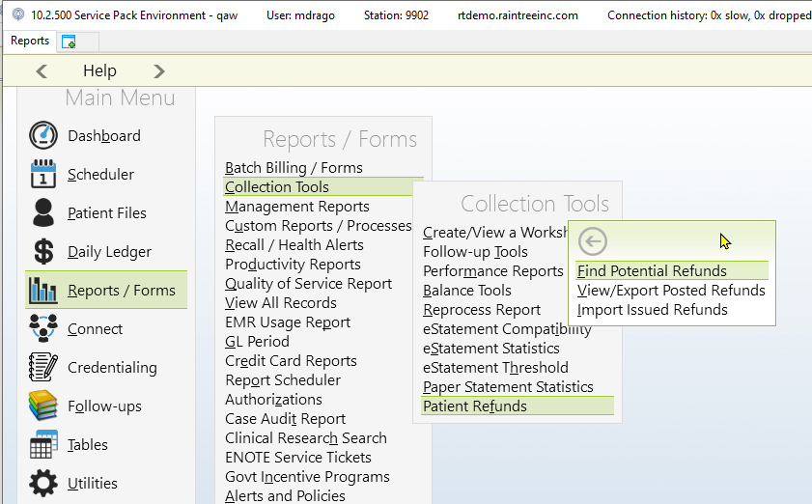Open Performance Reports
Screen dimensions: 812x504
tap(493, 271)
